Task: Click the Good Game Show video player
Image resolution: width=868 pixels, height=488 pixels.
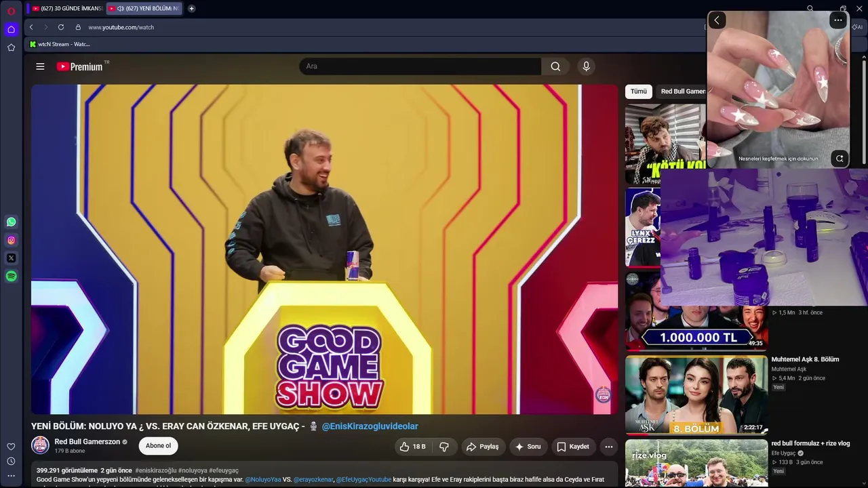Action: [x=324, y=249]
